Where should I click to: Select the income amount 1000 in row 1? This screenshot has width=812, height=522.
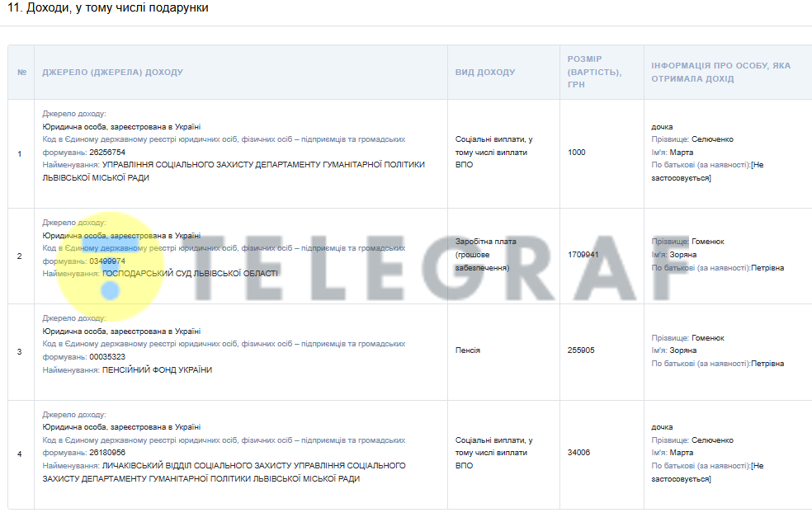point(577,153)
